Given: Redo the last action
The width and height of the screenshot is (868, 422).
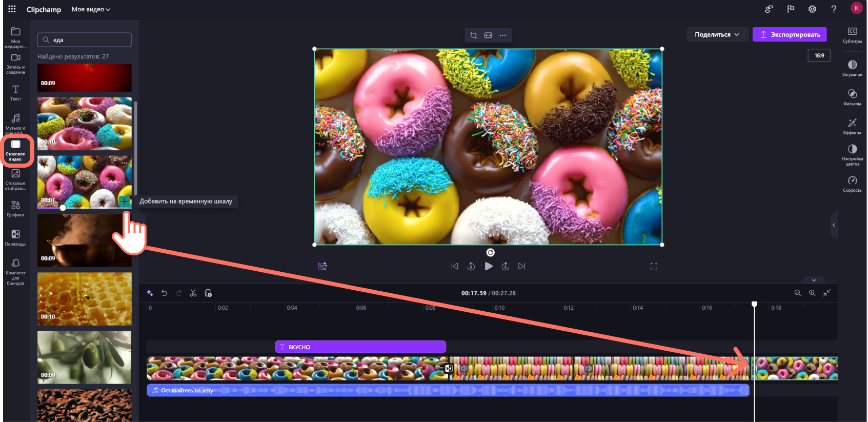Looking at the screenshot, I should [178, 293].
